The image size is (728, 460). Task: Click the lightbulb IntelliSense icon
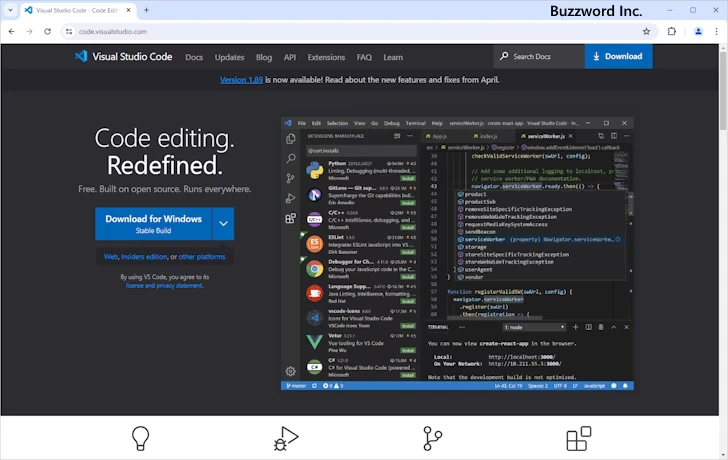[x=140, y=438]
